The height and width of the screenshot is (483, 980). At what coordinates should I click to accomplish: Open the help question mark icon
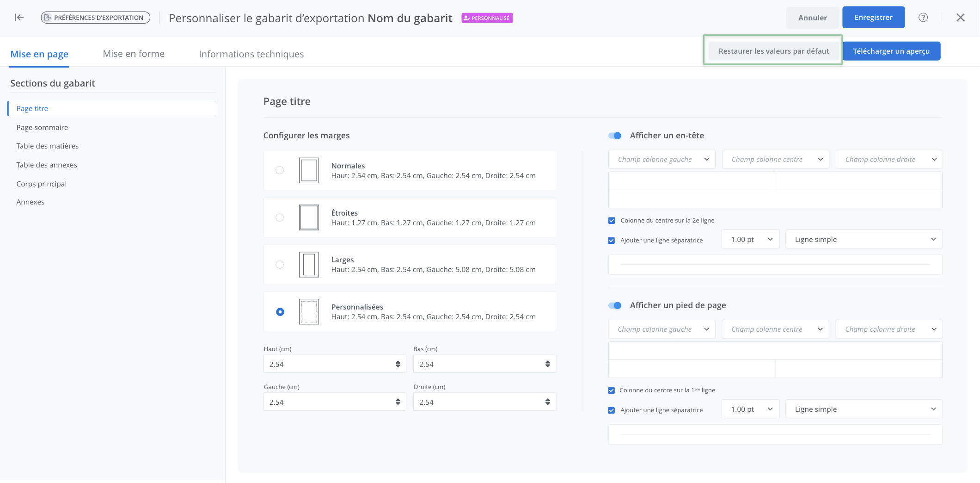[x=923, y=18]
